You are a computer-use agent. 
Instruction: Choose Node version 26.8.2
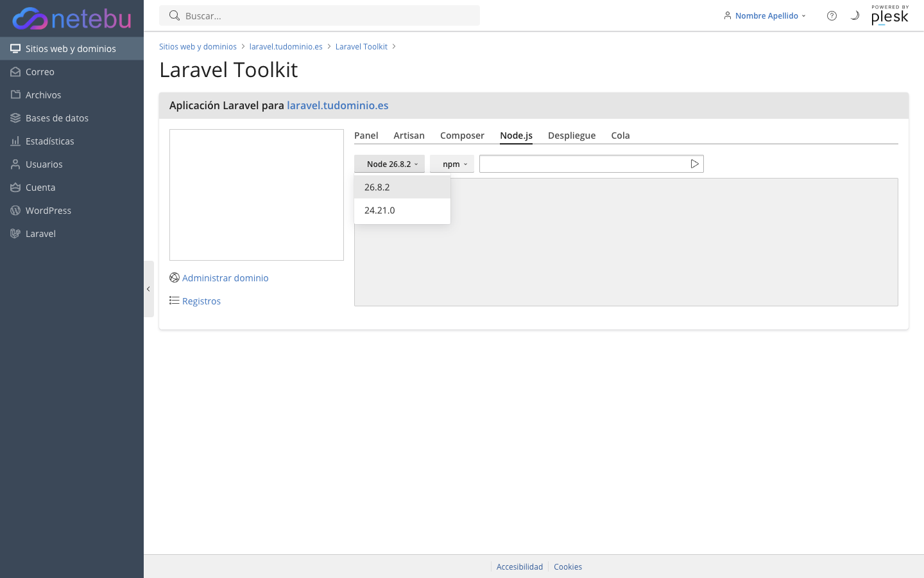click(x=402, y=188)
